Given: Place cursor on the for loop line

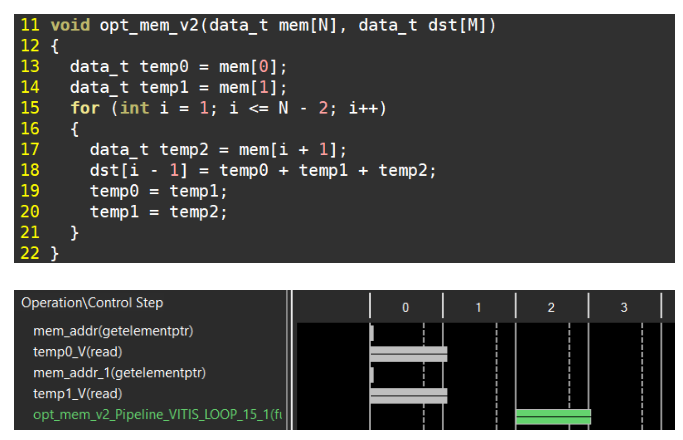Looking at the screenshot, I should click(x=228, y=108).
